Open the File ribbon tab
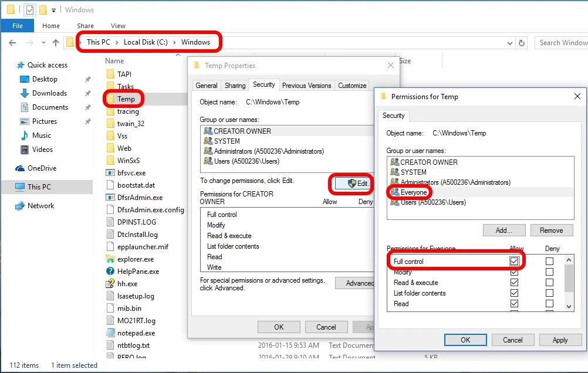The width and height of the screenshot is (588, 373). coord(17,26)
